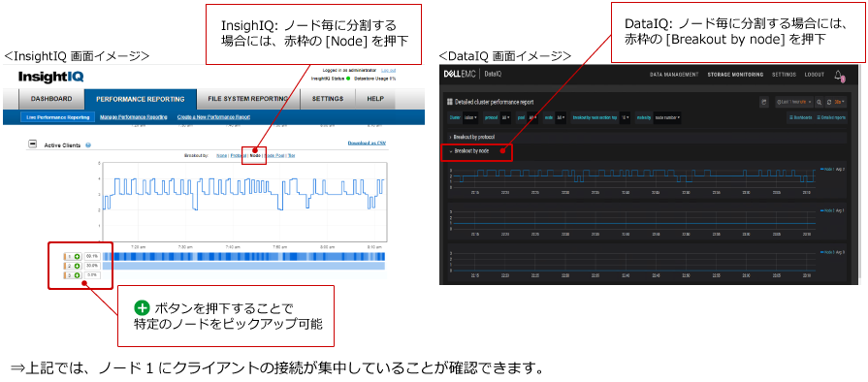This screenshot has height=382, width=868.
Task: Click the Detailed cluster performance report title
Action: 495,102
